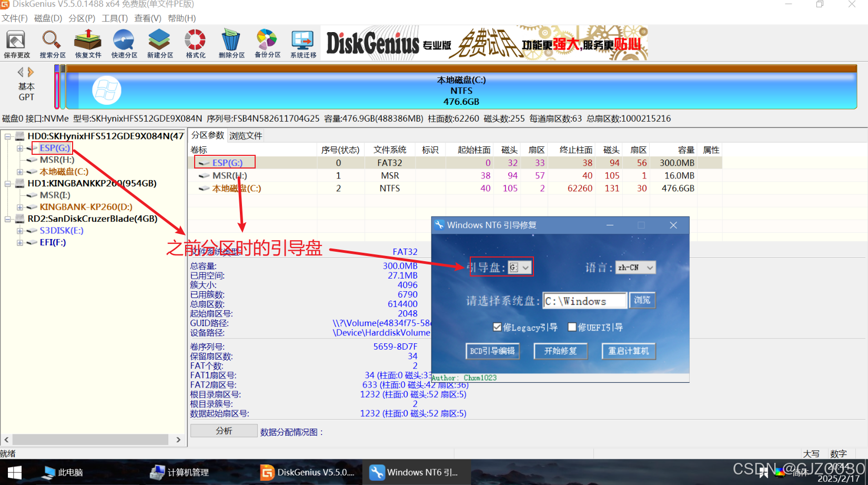The width and height of the screenshot is (868, 485).
Task: Open the 帮助(H) menu
Action: [182, 18]
